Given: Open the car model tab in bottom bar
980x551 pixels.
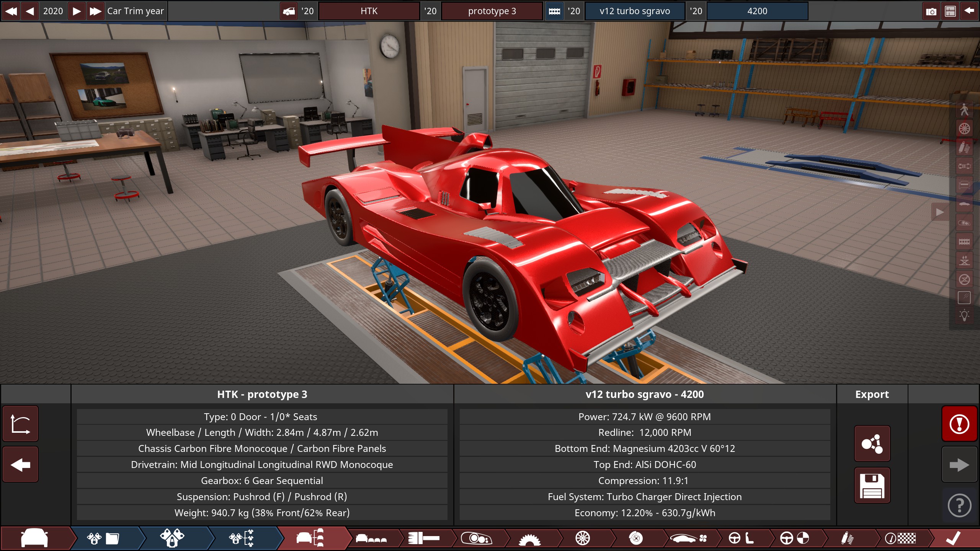Looking at the screenshot, I should (34, 538).
